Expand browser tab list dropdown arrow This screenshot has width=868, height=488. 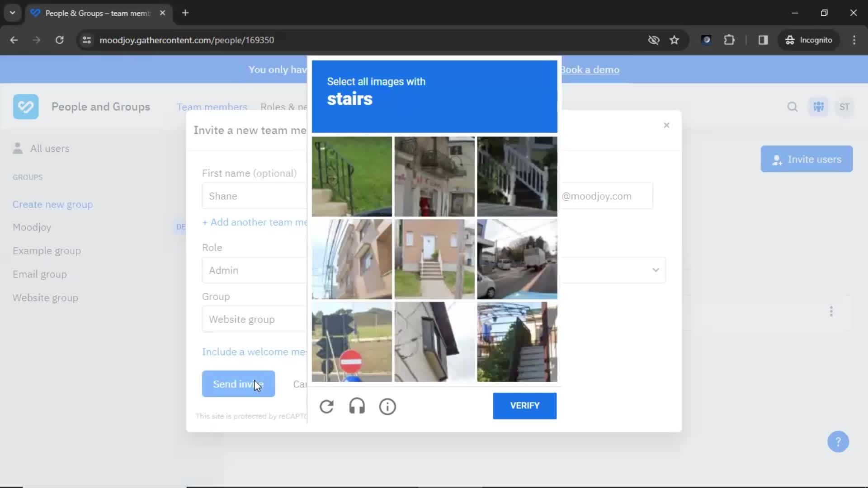[13, 13]
